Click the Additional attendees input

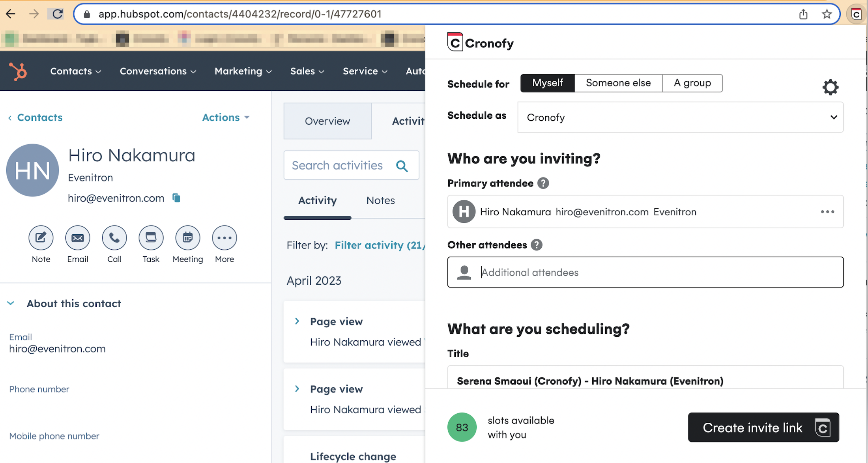[645, 272]
